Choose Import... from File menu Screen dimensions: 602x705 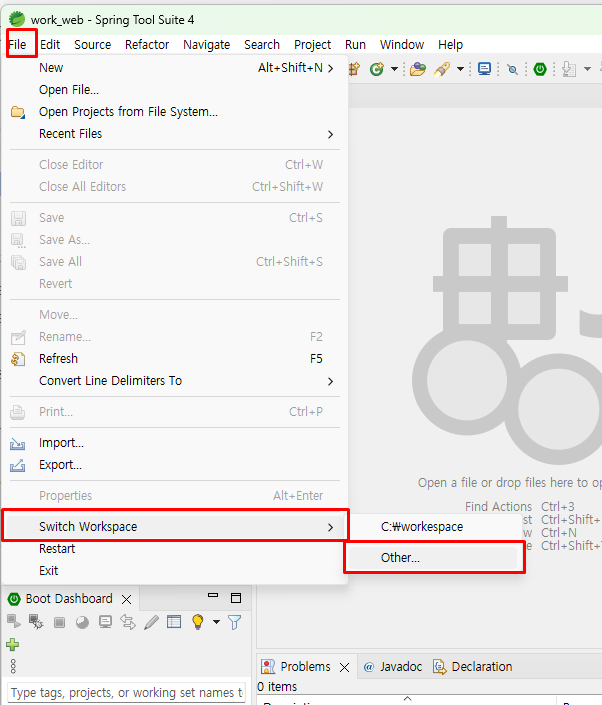coord(174,442)
